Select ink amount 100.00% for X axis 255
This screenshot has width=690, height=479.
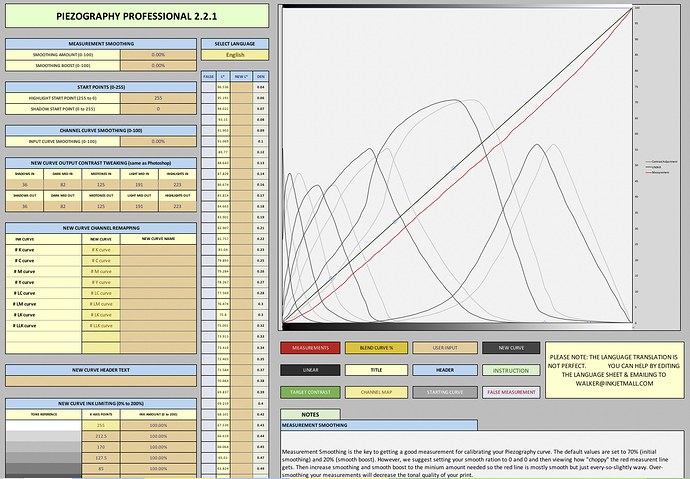[x=158, y=425]
